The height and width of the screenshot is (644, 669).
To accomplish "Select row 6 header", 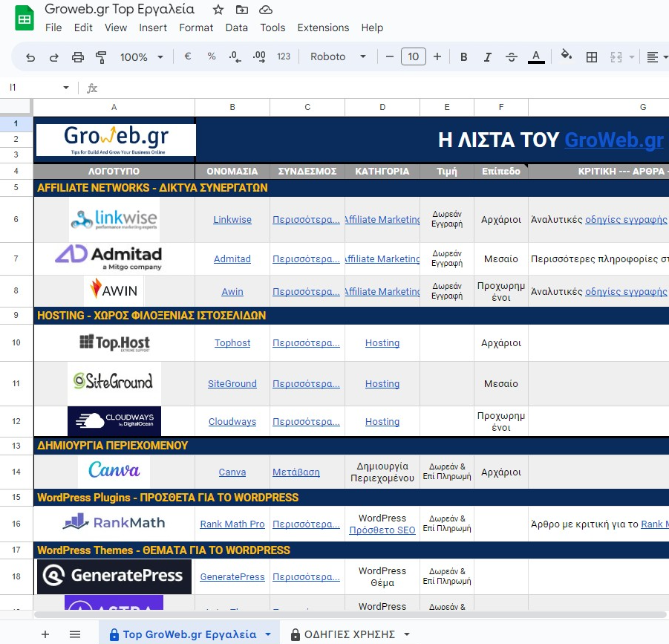I will (16, 219).
